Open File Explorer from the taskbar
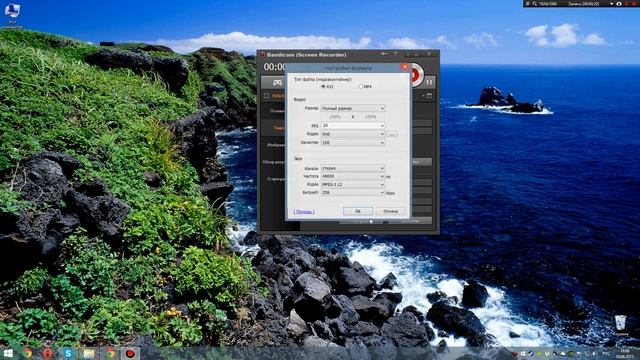Viewport: 640px width, 360px height. pyautogui.click(x=89, y=353)
